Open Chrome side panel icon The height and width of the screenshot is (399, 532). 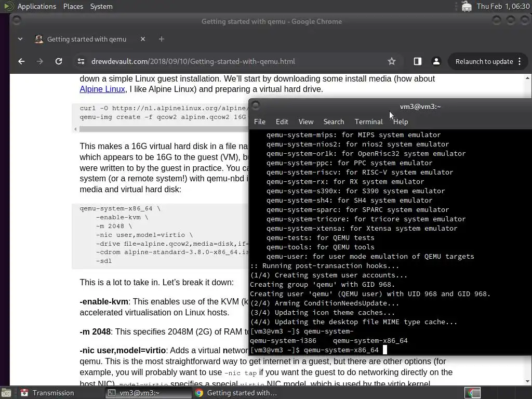pyautogui.click(x=417, y=61)
